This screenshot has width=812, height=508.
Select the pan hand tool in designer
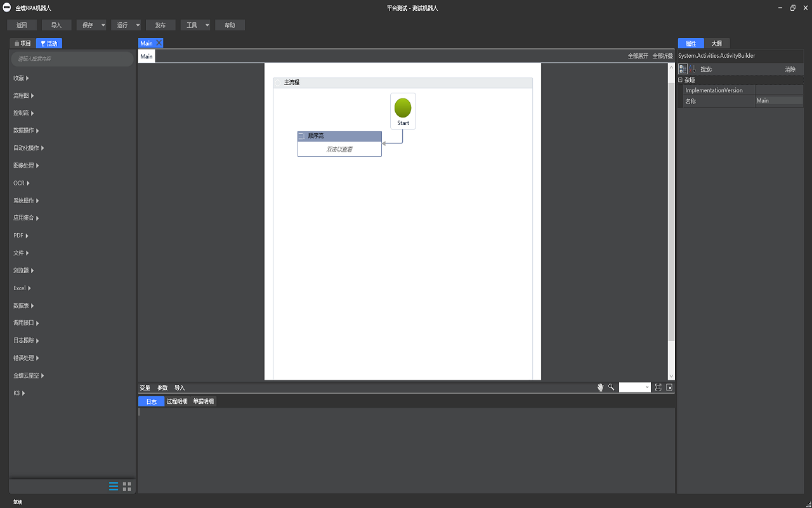(600, 387)
